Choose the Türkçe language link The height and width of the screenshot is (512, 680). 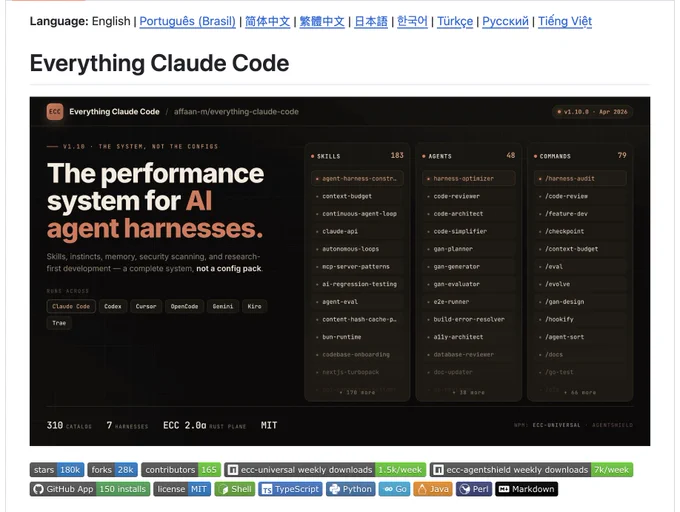455,21
